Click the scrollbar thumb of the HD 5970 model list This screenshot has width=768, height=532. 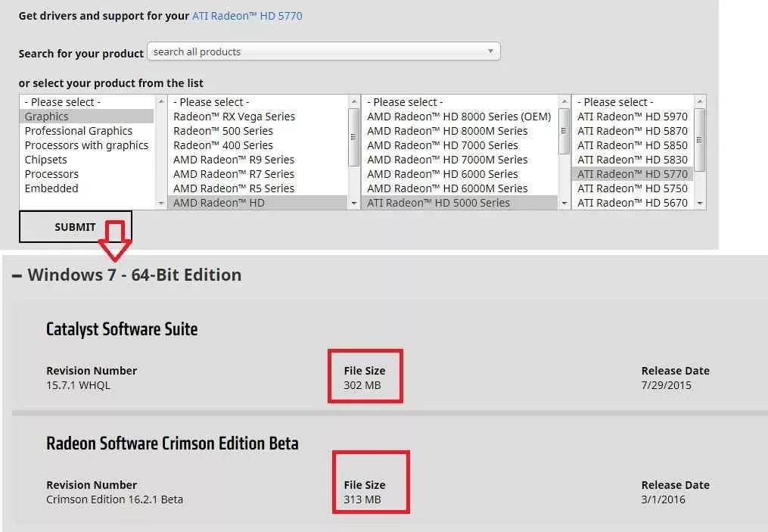pyautogui.click(x=700, y=140)
